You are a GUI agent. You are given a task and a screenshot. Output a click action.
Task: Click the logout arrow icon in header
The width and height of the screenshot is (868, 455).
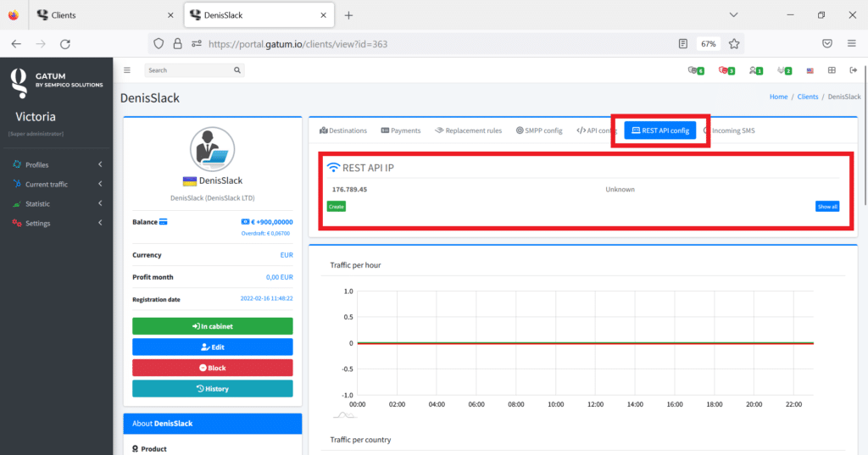pos(853,70)
